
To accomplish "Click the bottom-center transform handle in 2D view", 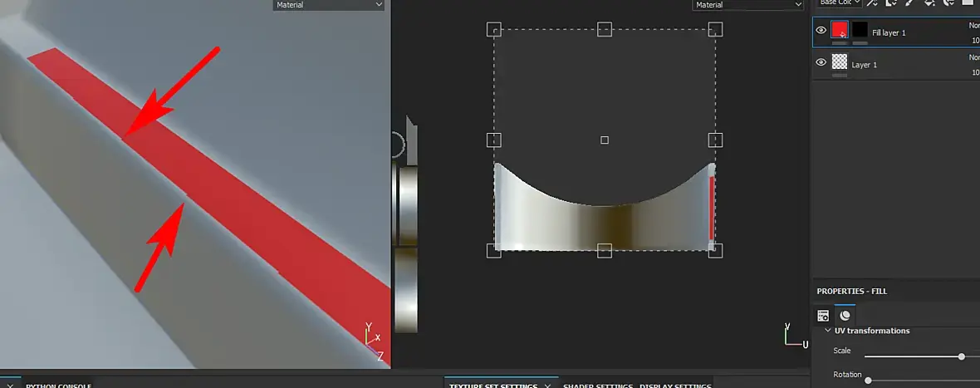I will [605, 251].
